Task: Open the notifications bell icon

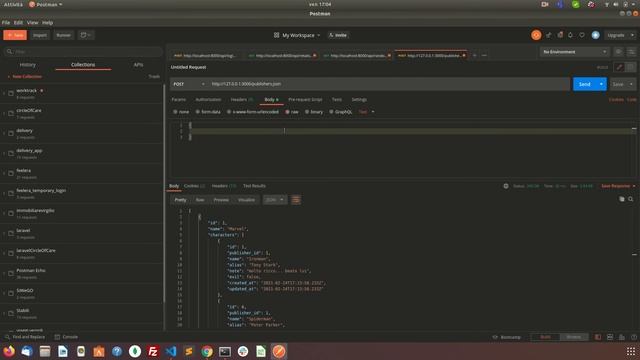Action: coord(570,35)
